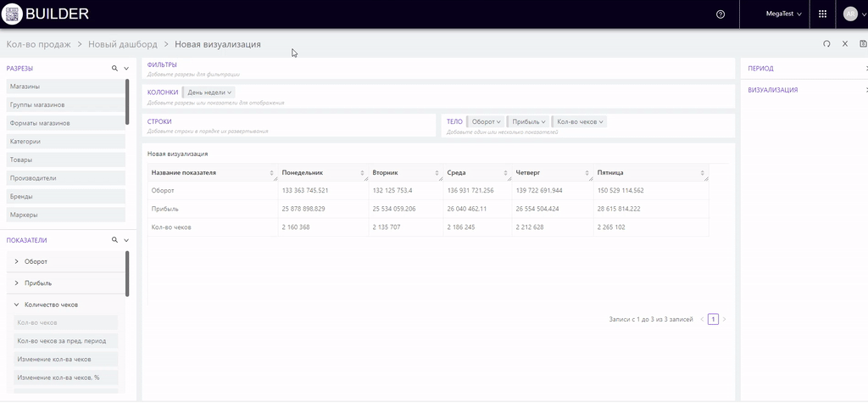Click the help question mark icon
Viewport: 868px width, 403px height.
pos(721,14)
